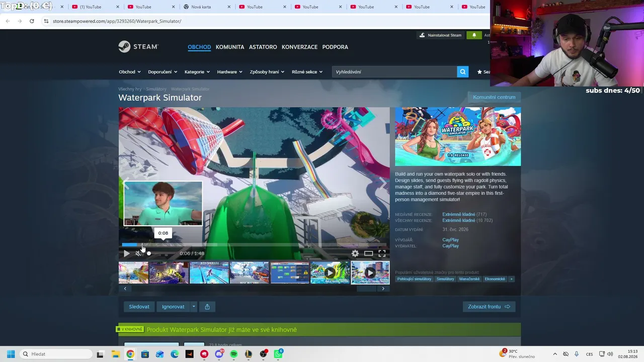Toggle theater mode on the trailer
Image resolution: width=644 pixels, height=362 pixels.
tap(369, 253)
